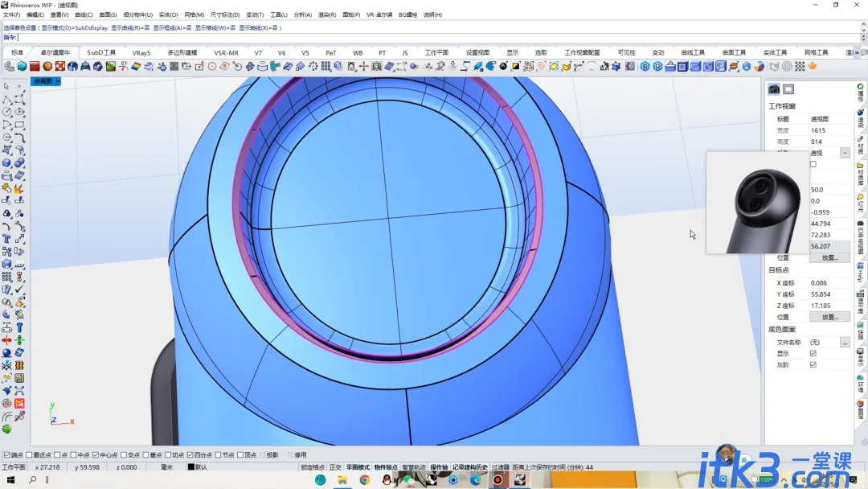Click the command line input field

tap(439, 38)
